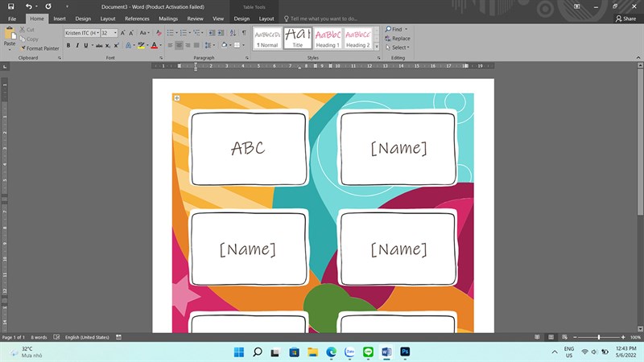Switch to the References tab

point(137,19)
